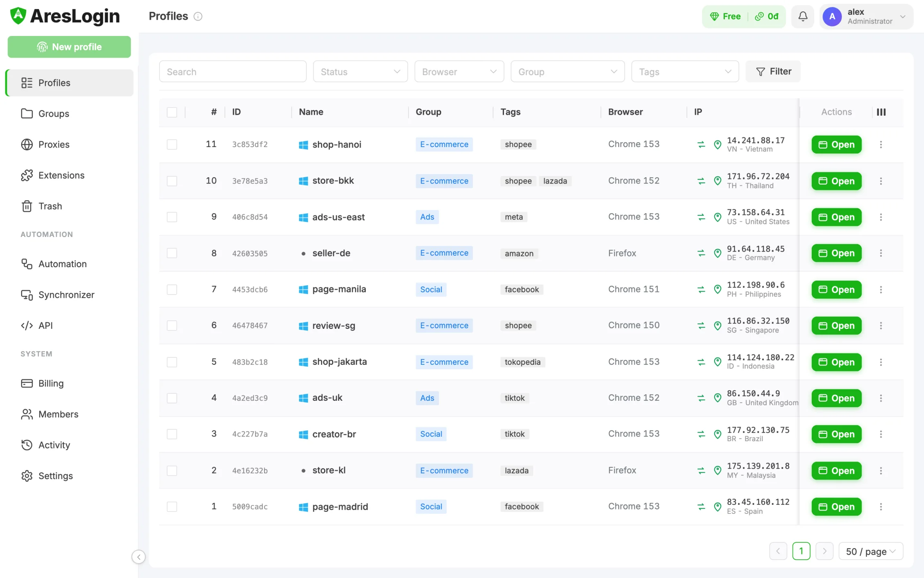Screen dimensions: 924x578
Task: Click the notification bell icon
Action: (x=802, y=16)
